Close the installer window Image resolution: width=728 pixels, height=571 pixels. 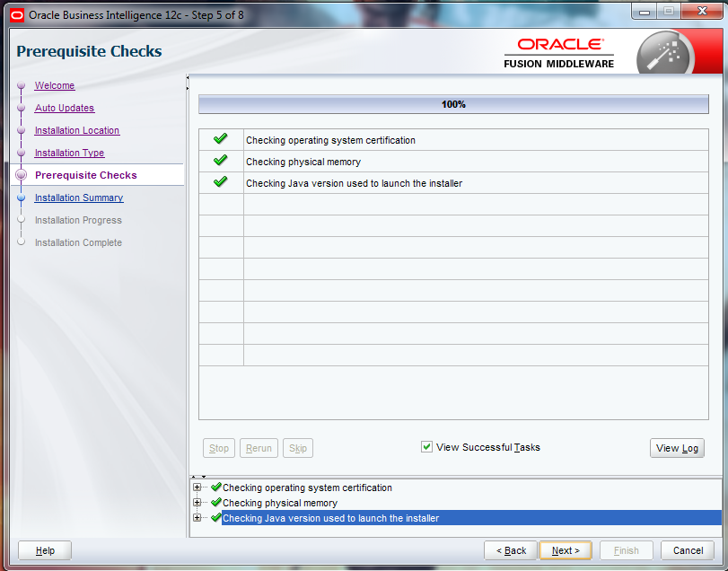(703, 11)
